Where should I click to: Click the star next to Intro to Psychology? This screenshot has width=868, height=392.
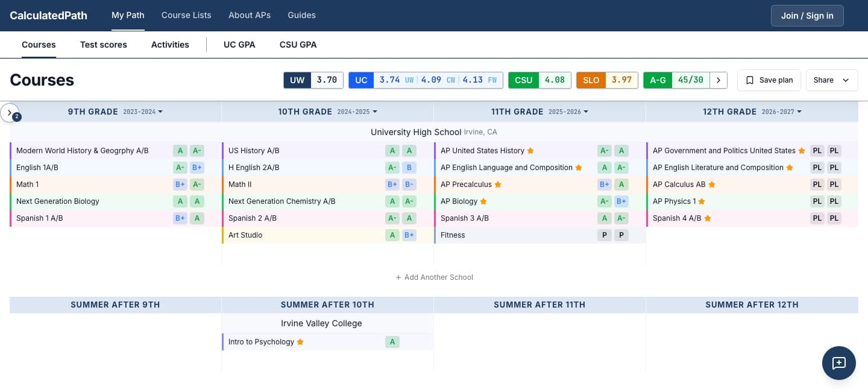300,342
